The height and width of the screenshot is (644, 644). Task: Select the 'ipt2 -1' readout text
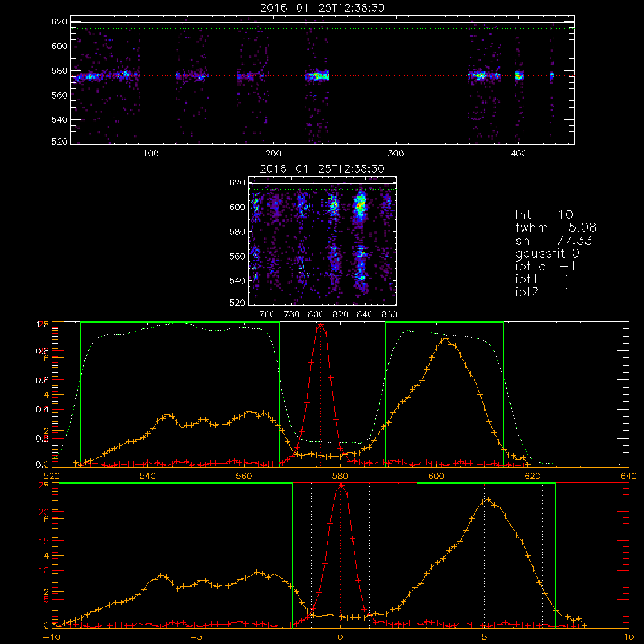(x=542, y=292)
